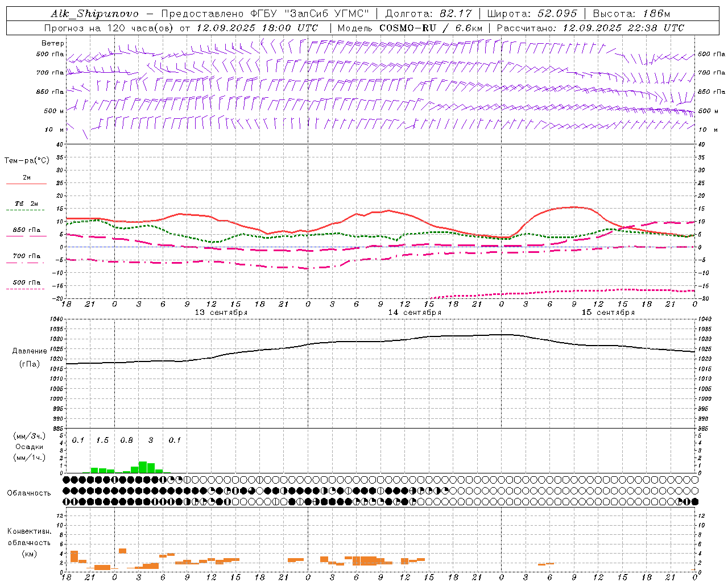Click the Рассчитано: 12.09.2025 22:38 UTC timestamp
This screenshot has width=728, height=582.
click(x=590, y=28)
